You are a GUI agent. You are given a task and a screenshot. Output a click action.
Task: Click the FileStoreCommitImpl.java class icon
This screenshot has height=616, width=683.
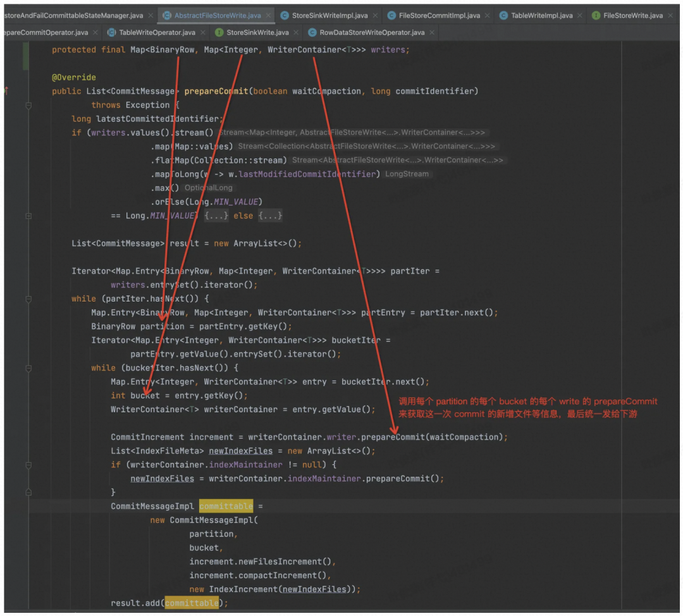point(392,15)
